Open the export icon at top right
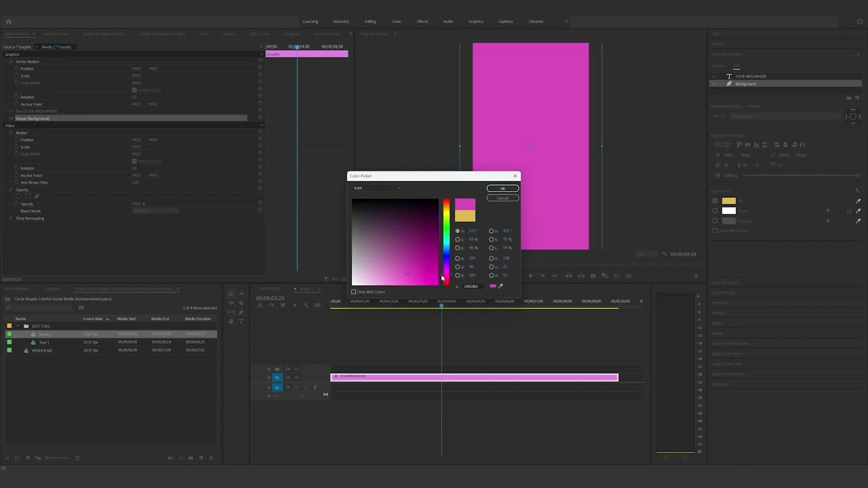This screenshot has width=868, height=488. [860, 22]
